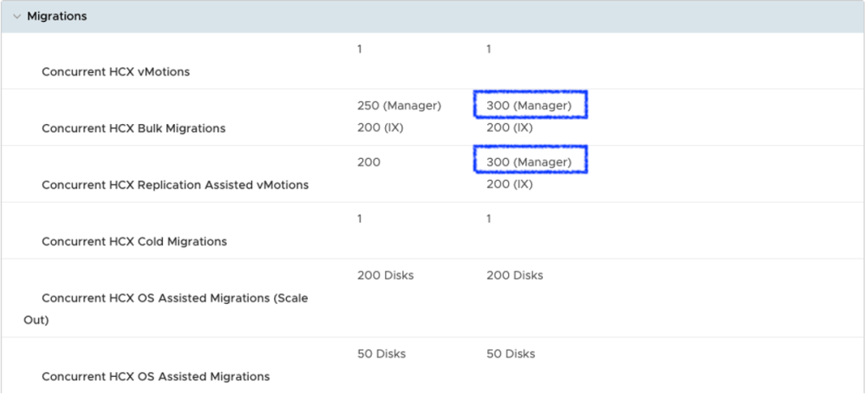The image size is (868, 394).
Task: Click first-column value 1 for HCX vMotions
Action: pos(360,49)
